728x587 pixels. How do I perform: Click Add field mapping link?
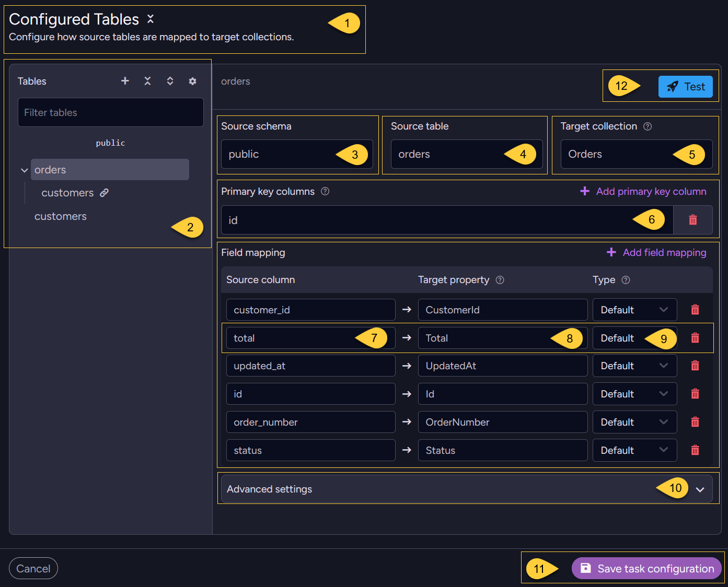656,253
